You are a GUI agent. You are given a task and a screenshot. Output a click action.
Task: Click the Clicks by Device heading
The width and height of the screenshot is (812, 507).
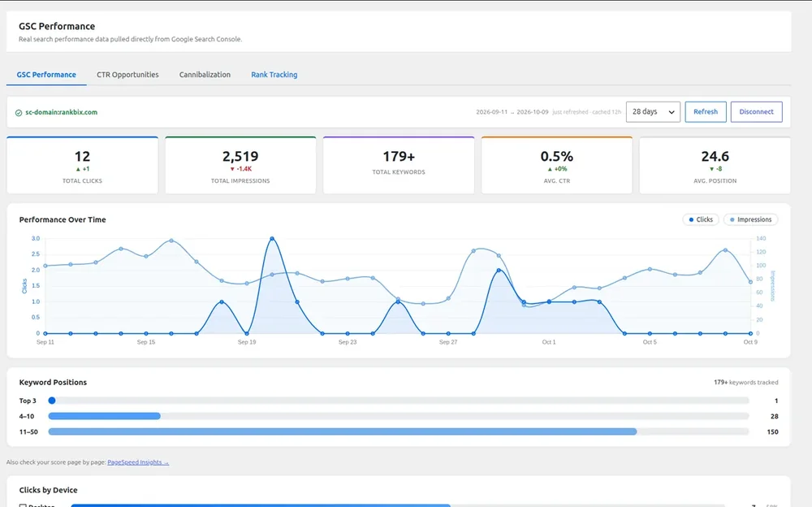[x=48, y=491]
